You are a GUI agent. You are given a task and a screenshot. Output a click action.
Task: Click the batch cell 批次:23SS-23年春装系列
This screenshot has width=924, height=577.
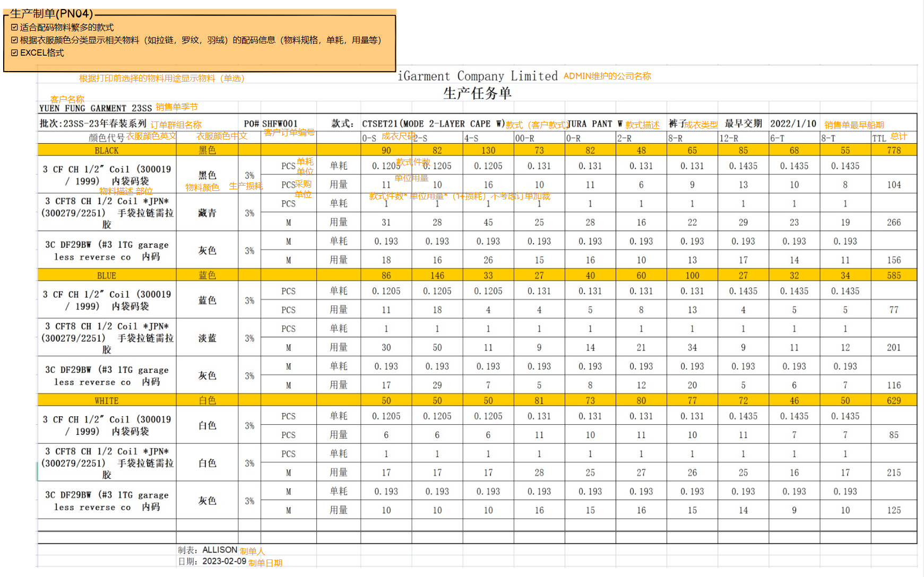tap(93, 124)
